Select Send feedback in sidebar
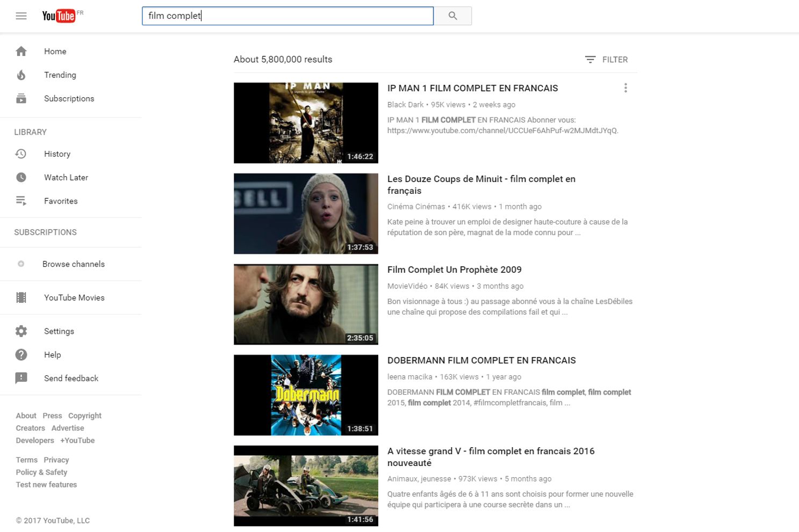The image size is (799, 532). [71, 378]
